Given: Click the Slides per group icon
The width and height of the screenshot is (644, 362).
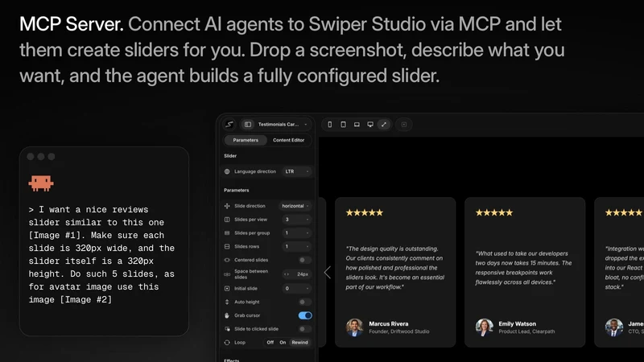Looking at the screenshot, I should 227,233.
